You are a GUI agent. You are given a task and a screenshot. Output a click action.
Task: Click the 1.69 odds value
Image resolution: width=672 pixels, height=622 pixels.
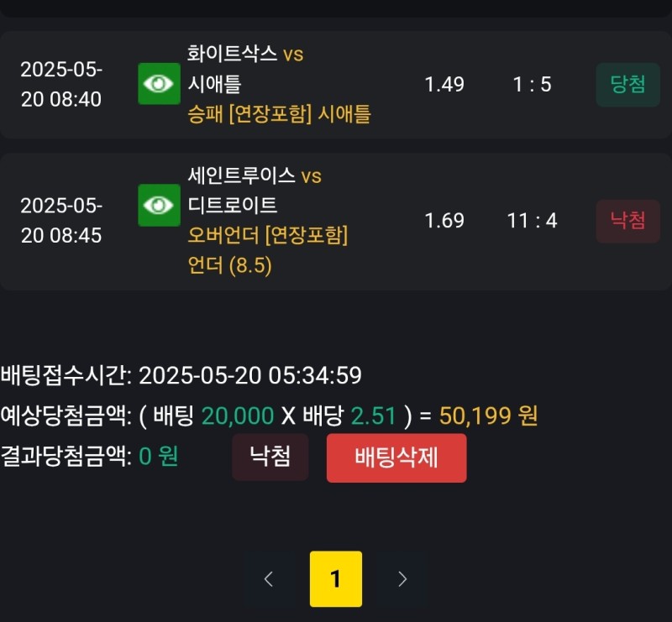pyautogui.click(x=444, y=221)
